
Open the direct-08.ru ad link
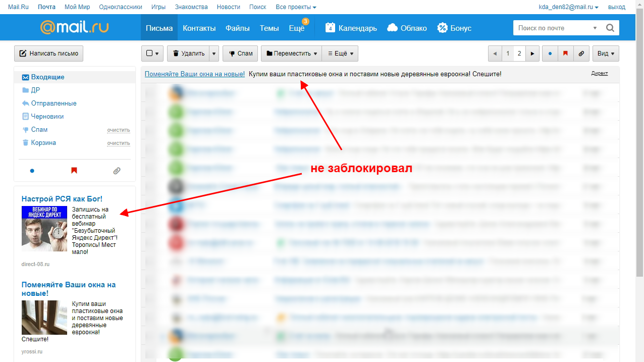[35, 264]
